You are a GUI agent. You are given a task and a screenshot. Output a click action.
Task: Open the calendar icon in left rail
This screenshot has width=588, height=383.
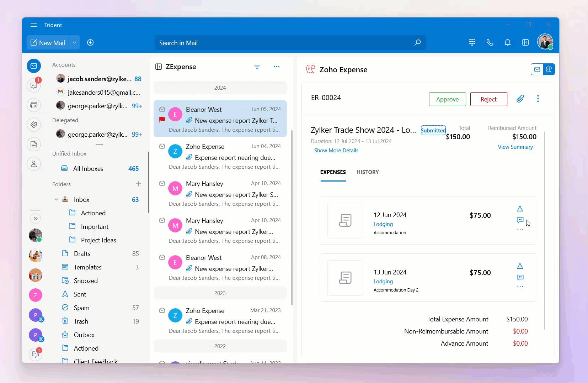34,105
